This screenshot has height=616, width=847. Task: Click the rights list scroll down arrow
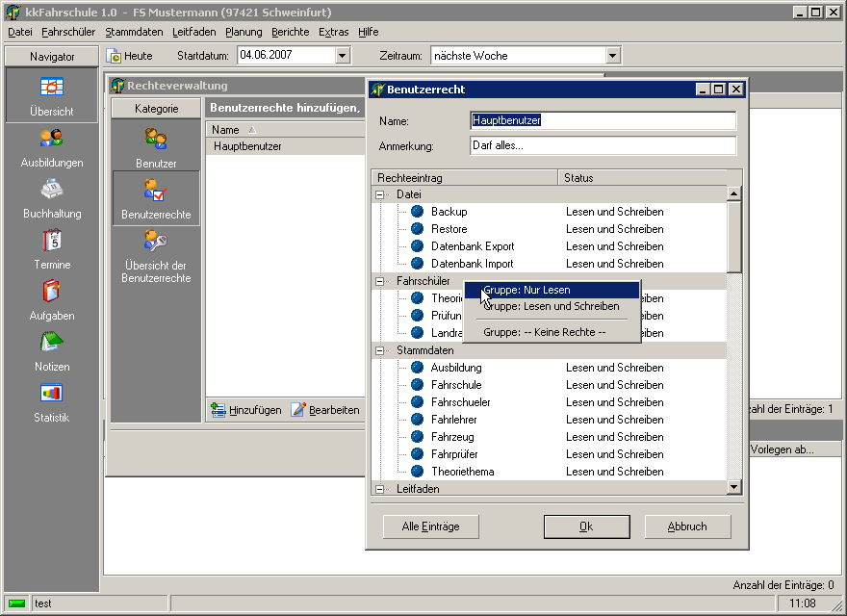pyautogui.click(x=734, y=488)
